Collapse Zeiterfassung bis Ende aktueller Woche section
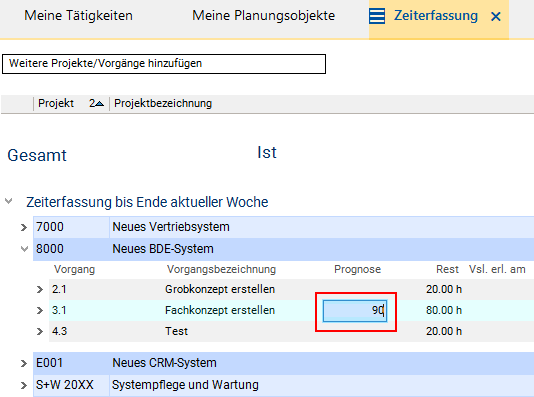The image size is (534, 397). [9, 201]
